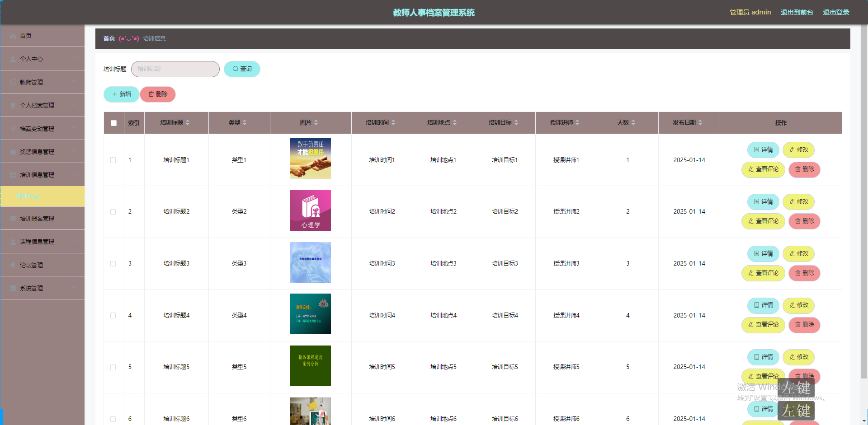Viewport: 868px width, 425px height.
Task: Click the detail icon on row 2's 详情 button
Action: point(756,202)
